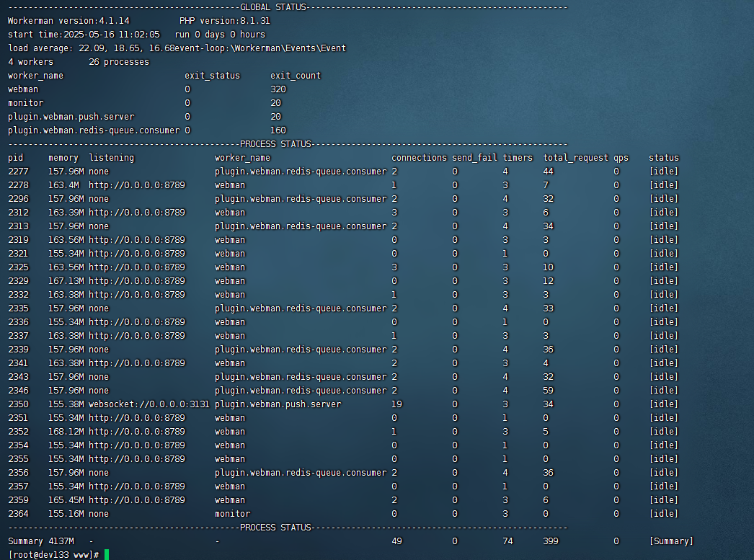Screen dimensions: 754x560
Task: Select the exit_count column header
Action: point(296,76)
